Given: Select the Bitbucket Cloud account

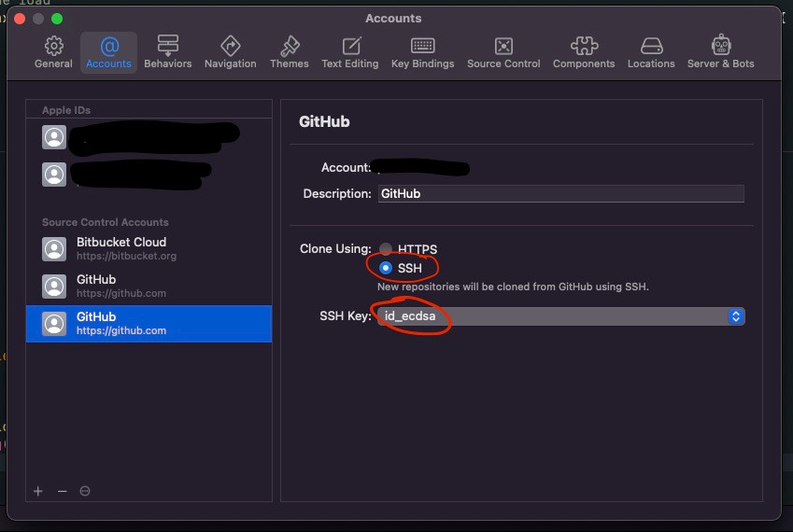Looking at the screenshot, I should [x=149, y=248].
